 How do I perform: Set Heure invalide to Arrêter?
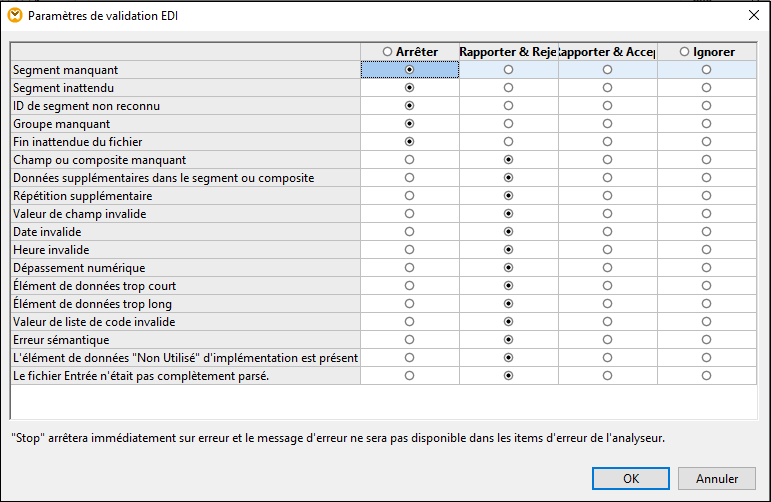tap(409, 250)
